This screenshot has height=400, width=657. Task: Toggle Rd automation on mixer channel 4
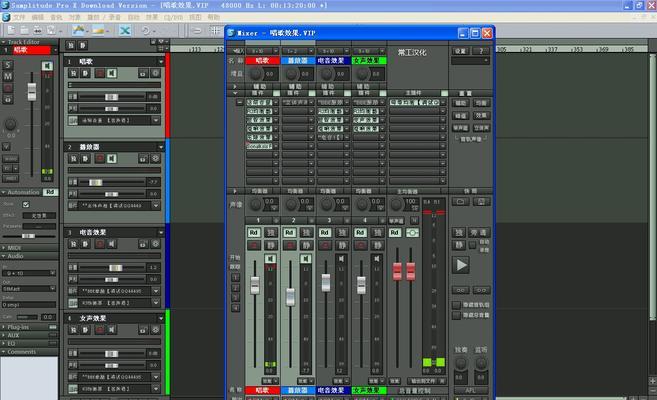coord(360,232)
